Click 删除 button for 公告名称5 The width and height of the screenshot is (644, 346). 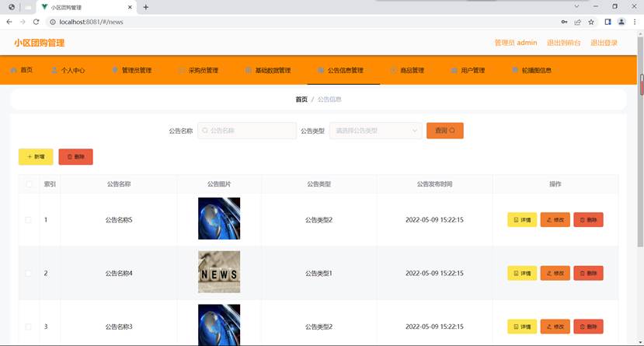pos(588,220)
